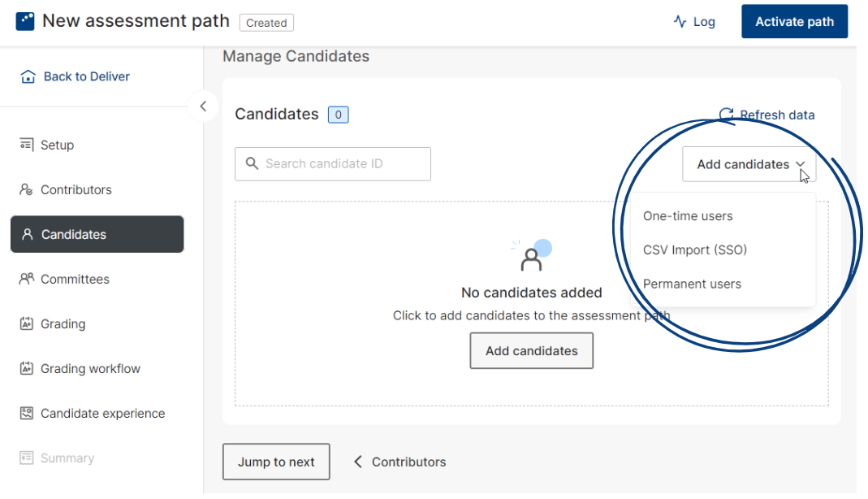Click the Add candidates button in empty state
Screen dimensions: 868x499
[531, 350]
